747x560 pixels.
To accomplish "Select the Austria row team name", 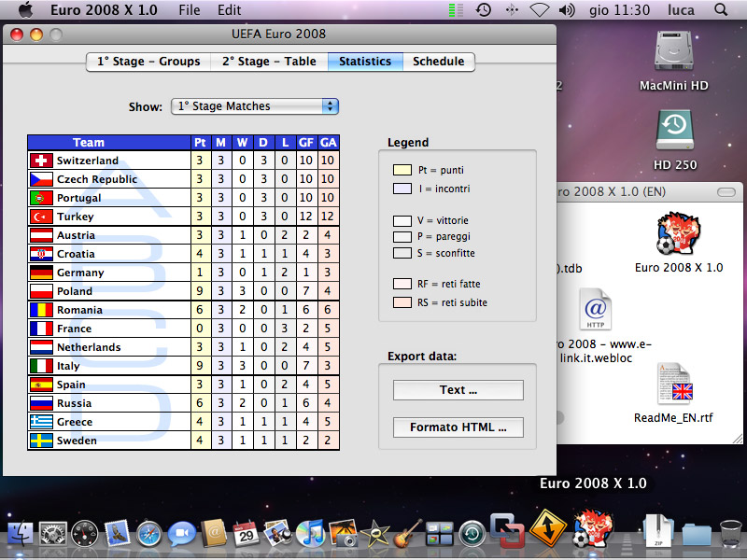I will pyautogui.click(x=76, y=235).
